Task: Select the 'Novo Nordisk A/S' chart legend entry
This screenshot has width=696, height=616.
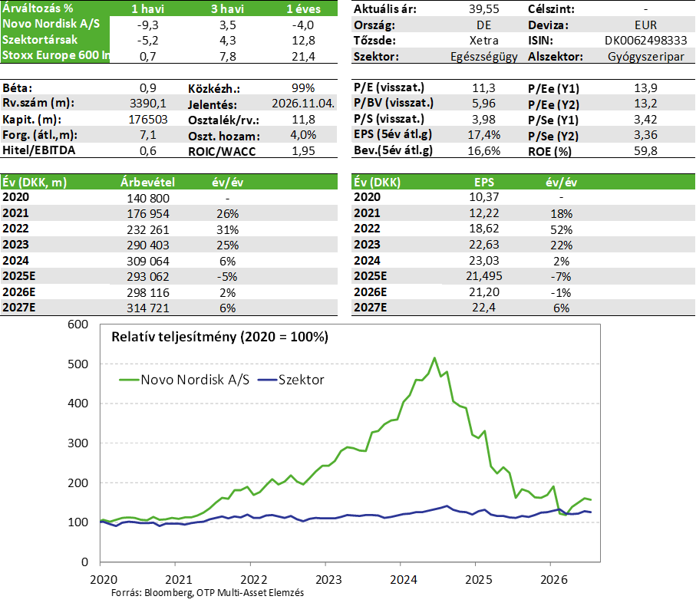Action: click(x=184, y=380)
